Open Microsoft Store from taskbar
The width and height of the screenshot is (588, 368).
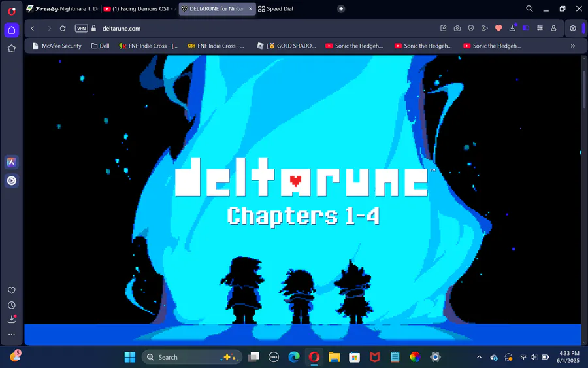click(354, 357)
